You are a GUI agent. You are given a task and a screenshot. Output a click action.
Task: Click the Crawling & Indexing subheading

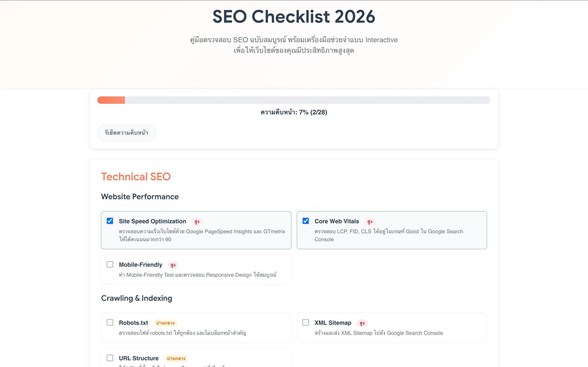pyautogui.click(x=137, y=298)
